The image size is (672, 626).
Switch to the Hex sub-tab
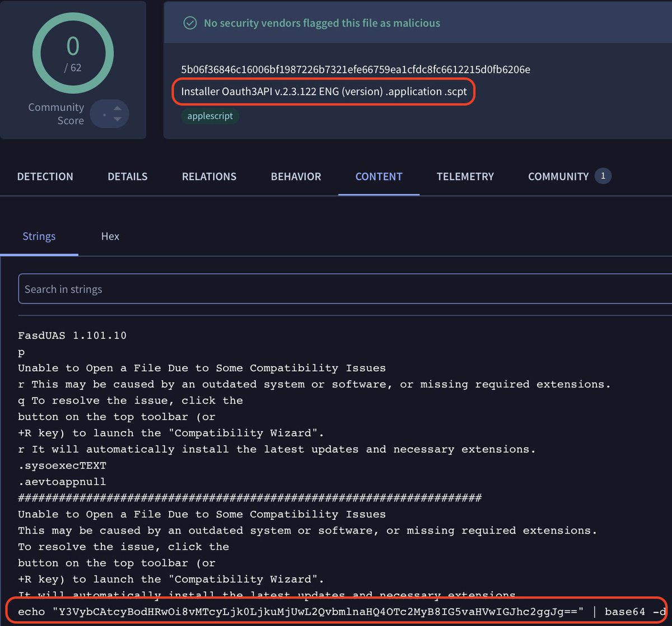110,236
